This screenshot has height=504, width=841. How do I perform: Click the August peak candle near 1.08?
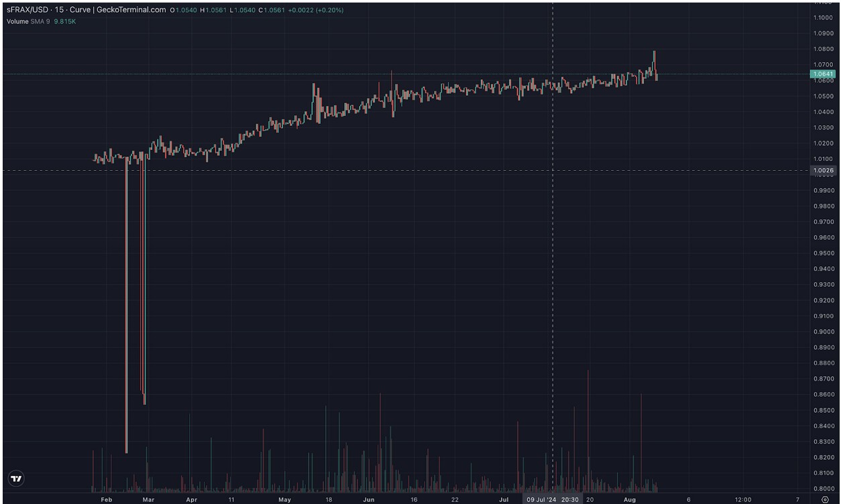[x=654, y=53]
